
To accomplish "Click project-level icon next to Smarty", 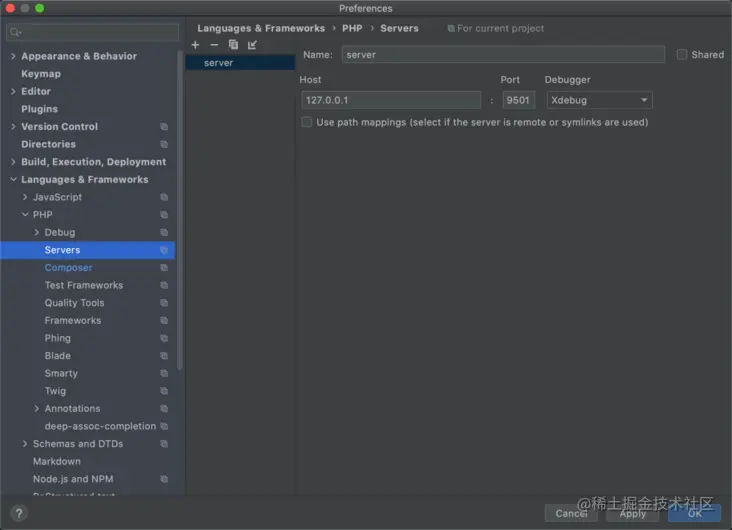I will (x=164, y=374).
